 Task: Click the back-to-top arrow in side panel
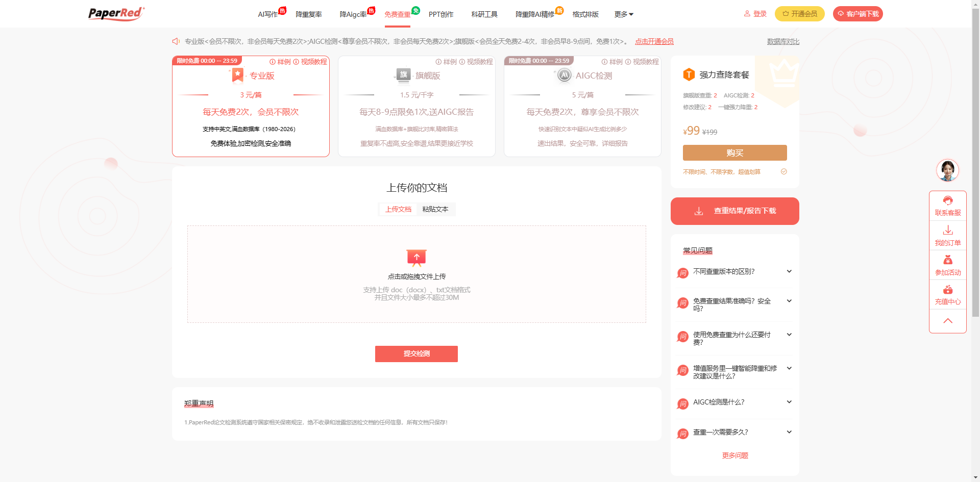(948, 321)
